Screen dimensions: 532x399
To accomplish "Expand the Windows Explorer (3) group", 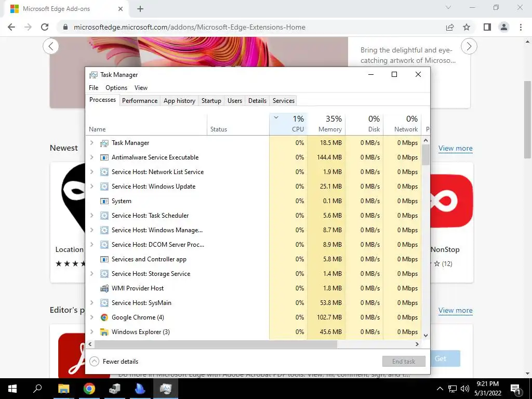I will pos(91,332).
